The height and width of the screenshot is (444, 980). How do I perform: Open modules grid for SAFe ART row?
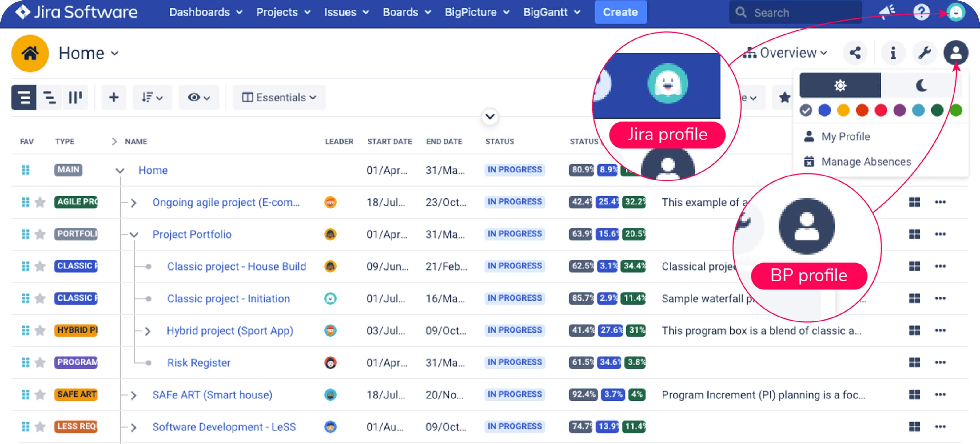(914, 394)
